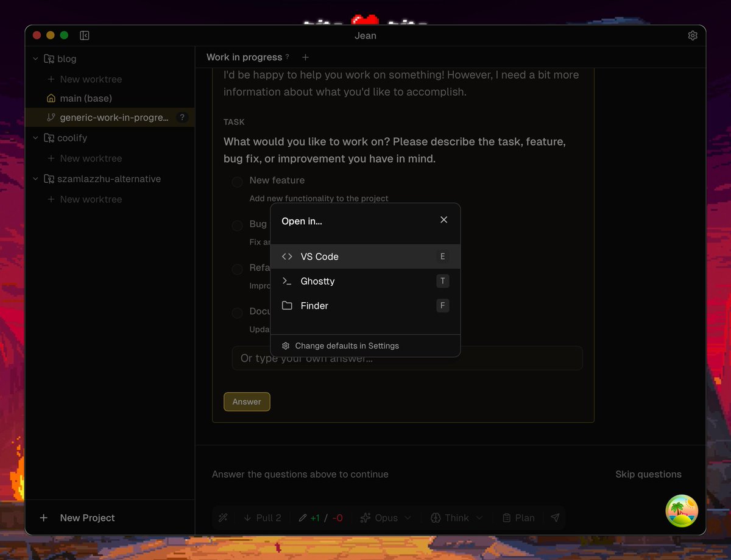
Task: Select the New feature radio option
Action: [238, 182]
